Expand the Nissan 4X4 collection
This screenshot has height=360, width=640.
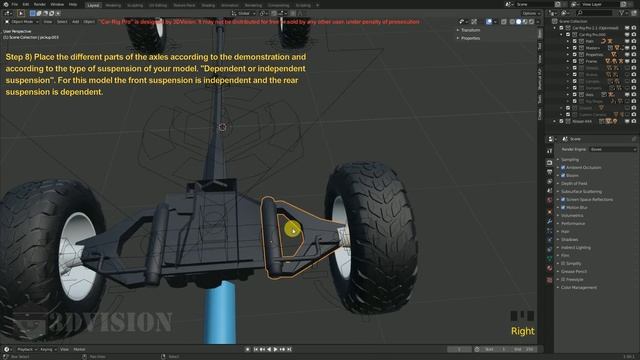(555, 121)
